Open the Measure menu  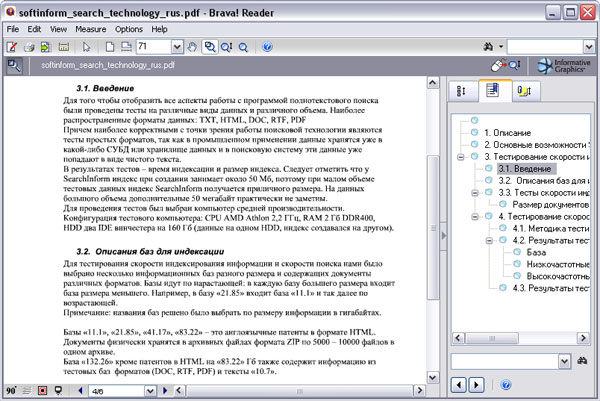coord(91,29)
